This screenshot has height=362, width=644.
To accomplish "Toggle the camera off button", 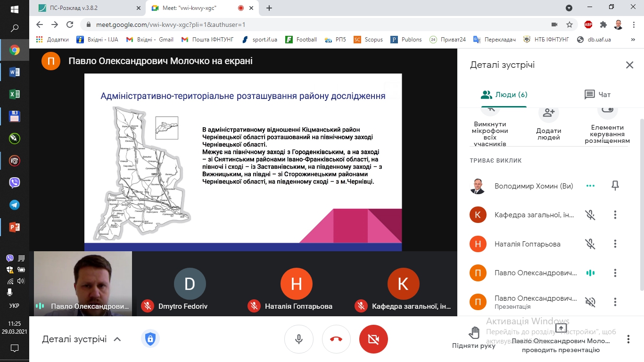I will click(373, 339).
